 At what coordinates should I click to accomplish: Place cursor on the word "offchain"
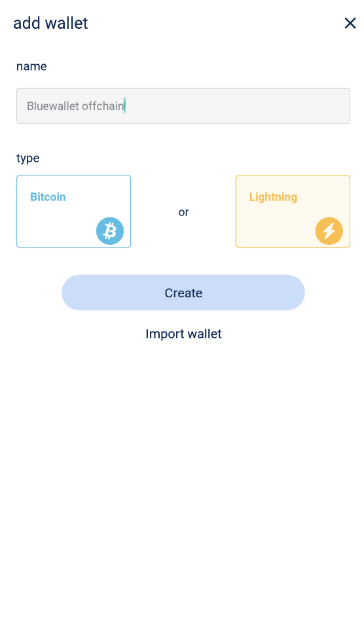point(103,106)
